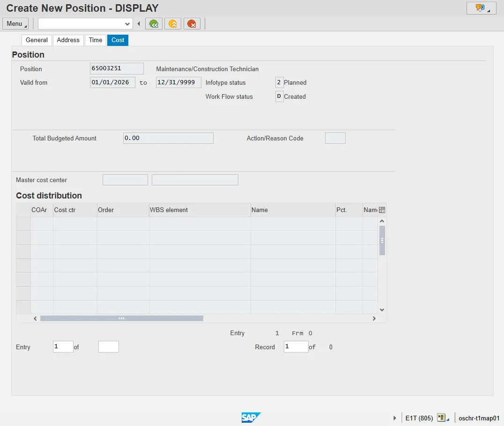
Task: Switch to the General tab
Action: tap(37, 40)
